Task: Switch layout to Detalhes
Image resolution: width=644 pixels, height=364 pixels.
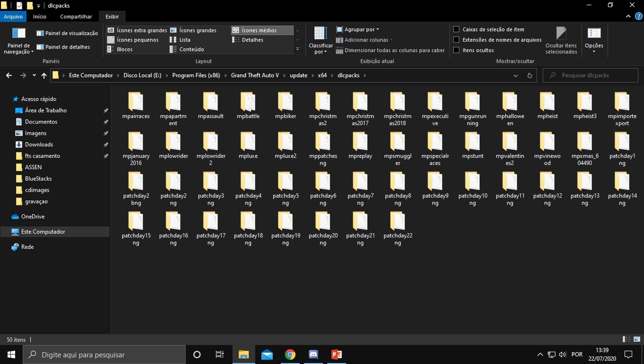Action: (x=248, y=40)
